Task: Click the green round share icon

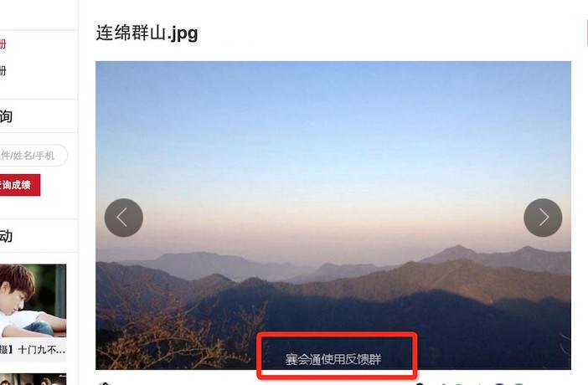Action: coord(518,384)
